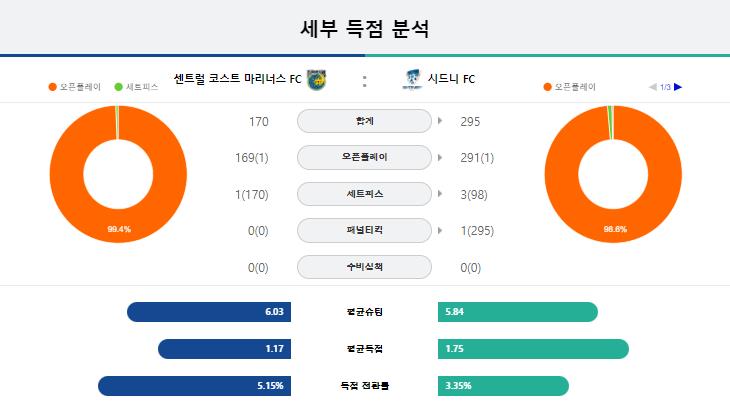Select the 페널티킥 pill button

[x=365, y=230]
